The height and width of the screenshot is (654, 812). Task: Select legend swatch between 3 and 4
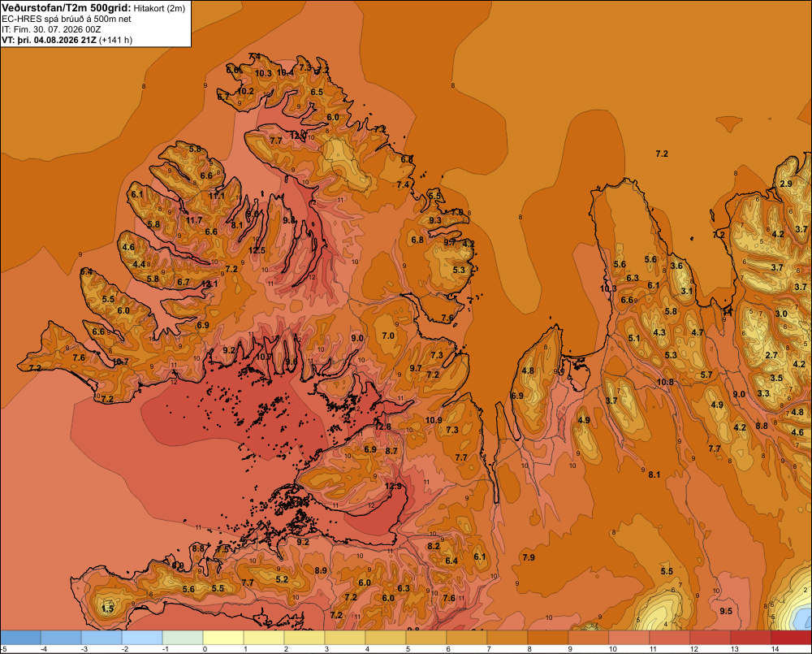[345, 637]
